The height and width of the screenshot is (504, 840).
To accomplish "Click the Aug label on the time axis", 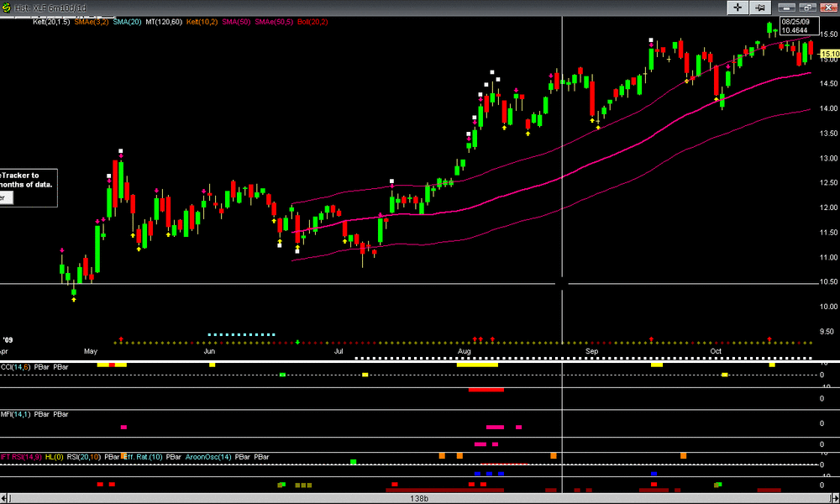I will [465, 351].
